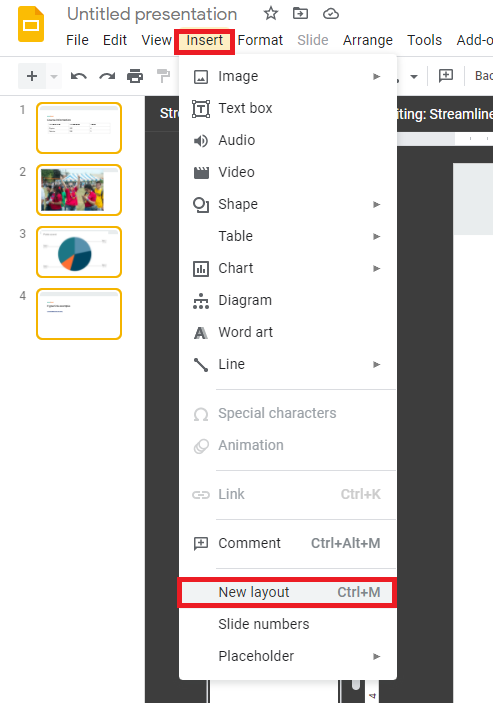Select Text box menu entry
Screen dimensions: 493x703
click(288, 108)
